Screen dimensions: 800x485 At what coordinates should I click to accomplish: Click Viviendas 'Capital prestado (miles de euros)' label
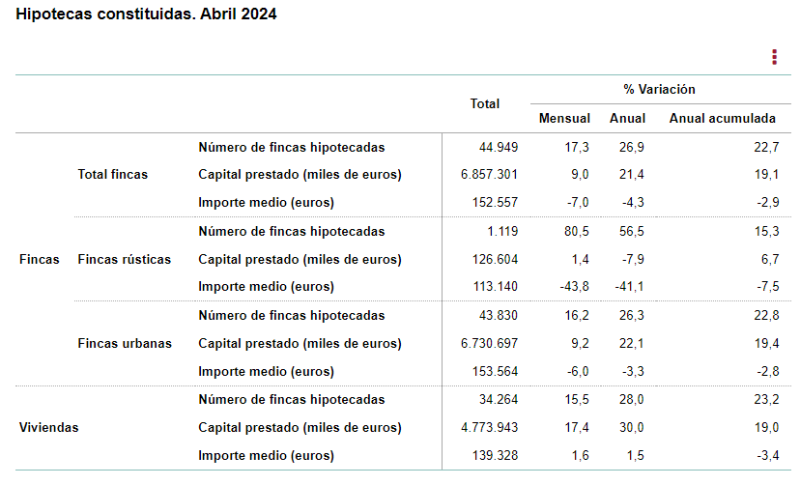coord(300,427)
